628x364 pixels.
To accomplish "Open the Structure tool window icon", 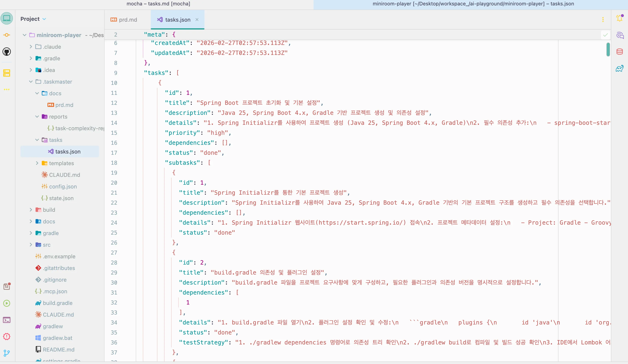I will pyautogui.click(x=7, y=73).
